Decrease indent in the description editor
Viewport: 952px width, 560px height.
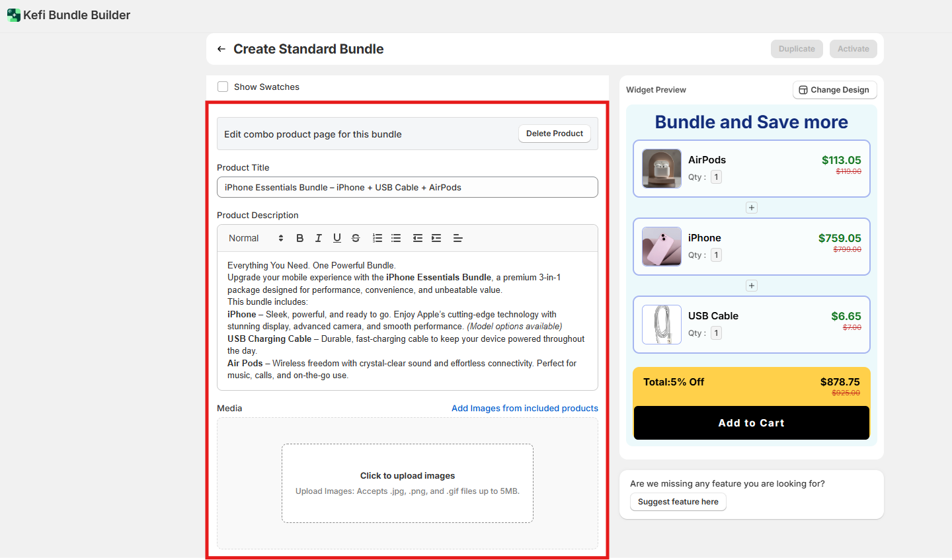(x=418, y=238)
